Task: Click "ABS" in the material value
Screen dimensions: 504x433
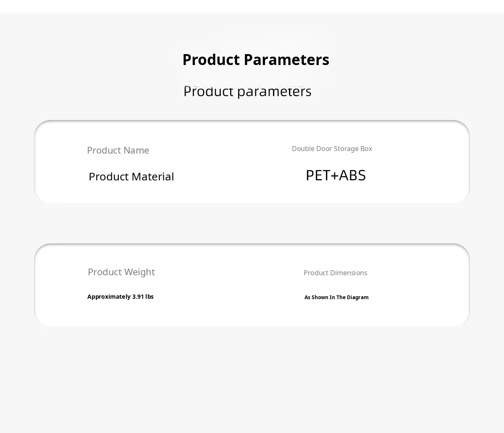Action: (x=352, y=175)
